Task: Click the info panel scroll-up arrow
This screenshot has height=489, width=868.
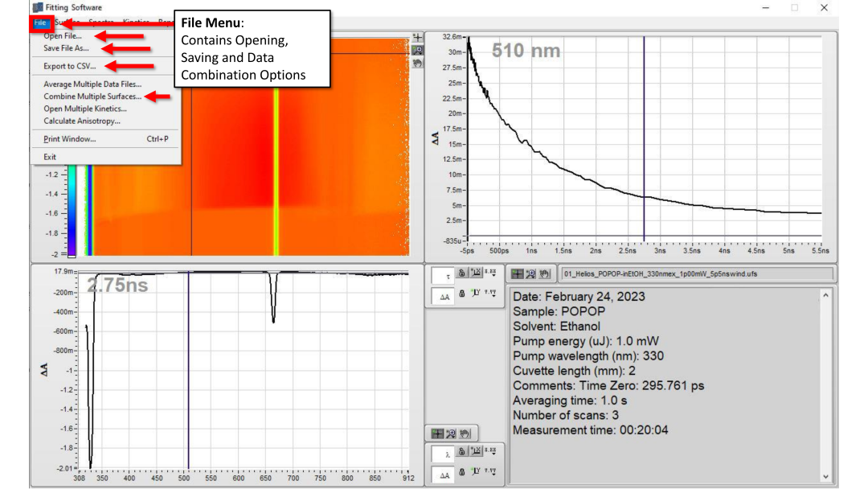Action: tap(825, 295)
